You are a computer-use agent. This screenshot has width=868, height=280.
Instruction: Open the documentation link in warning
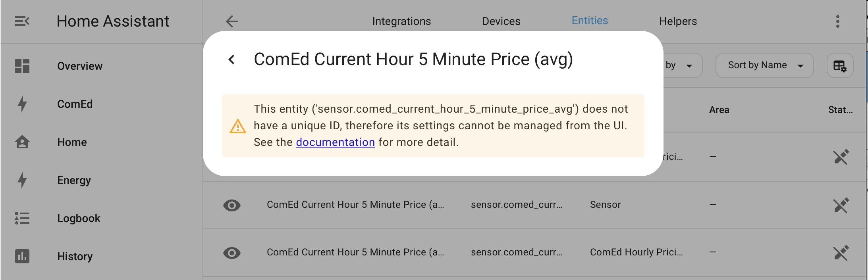336,142
